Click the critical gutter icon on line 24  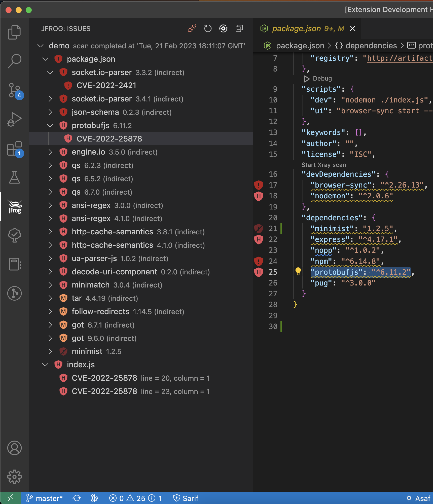click(259, 261)
